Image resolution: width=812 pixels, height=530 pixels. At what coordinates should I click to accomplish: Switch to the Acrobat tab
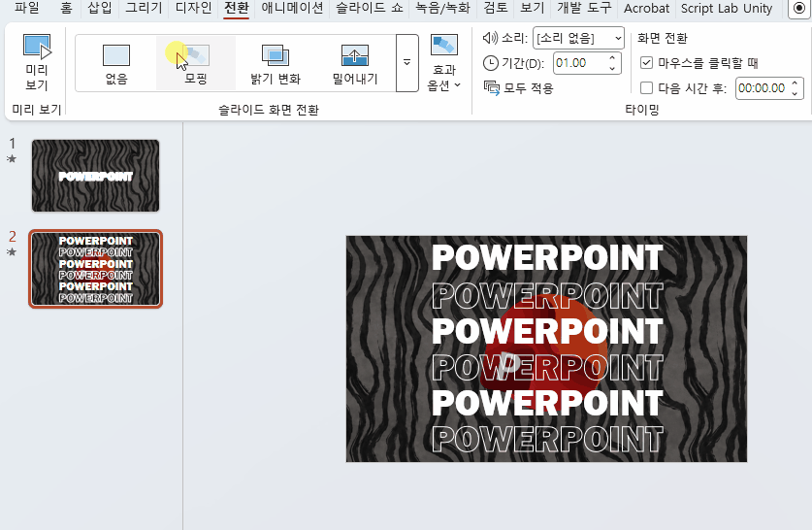click(x=646, y=8)
